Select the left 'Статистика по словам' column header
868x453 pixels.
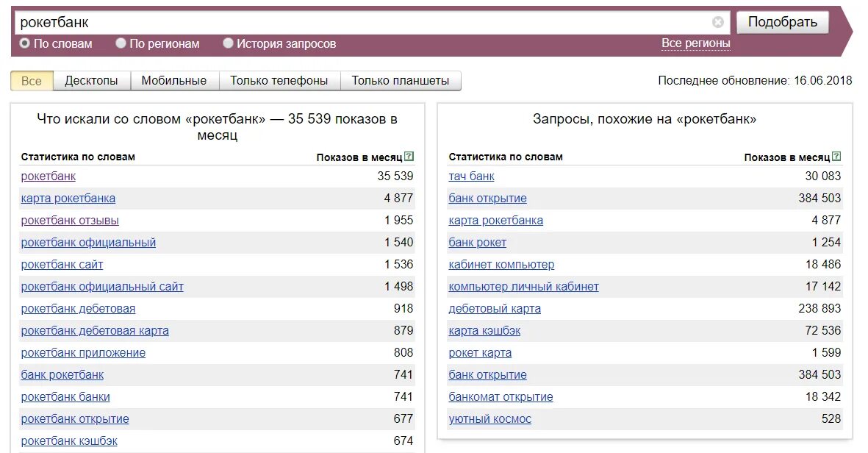coord(78,157)
